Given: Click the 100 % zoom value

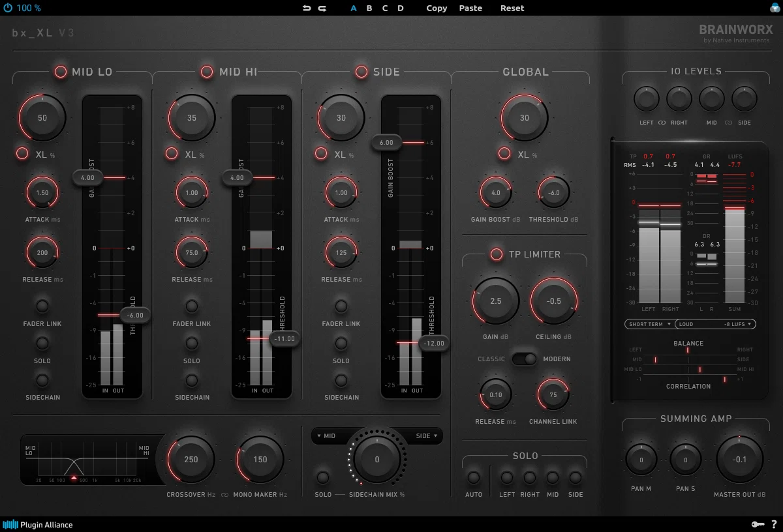Looking at the screenshot, I should 29,8.
